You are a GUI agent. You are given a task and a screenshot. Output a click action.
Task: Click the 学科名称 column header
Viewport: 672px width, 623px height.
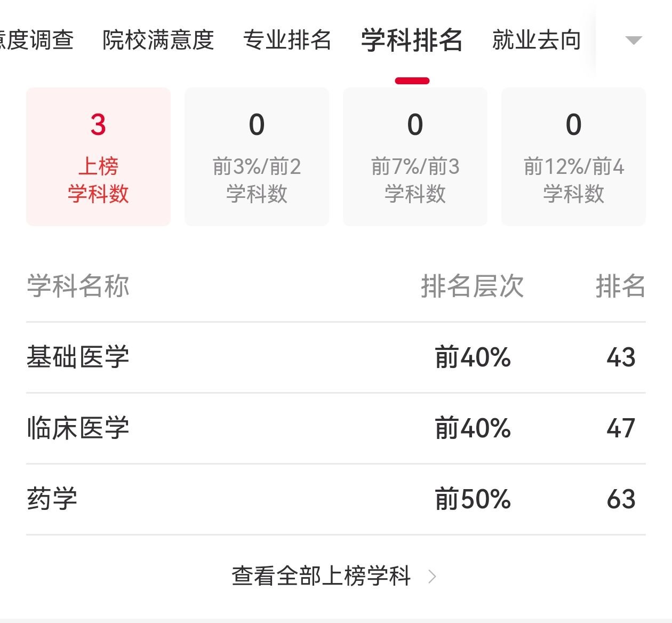(x=78, y=286)
